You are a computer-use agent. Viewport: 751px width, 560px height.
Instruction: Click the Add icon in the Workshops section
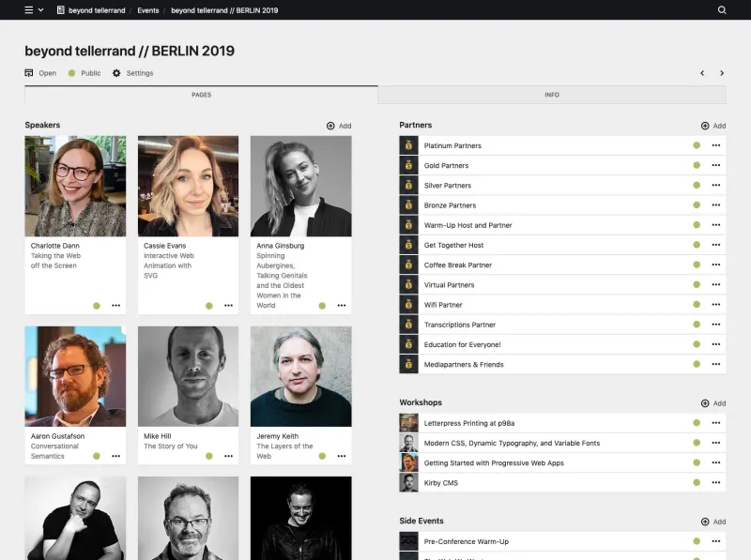click(704, 402)
